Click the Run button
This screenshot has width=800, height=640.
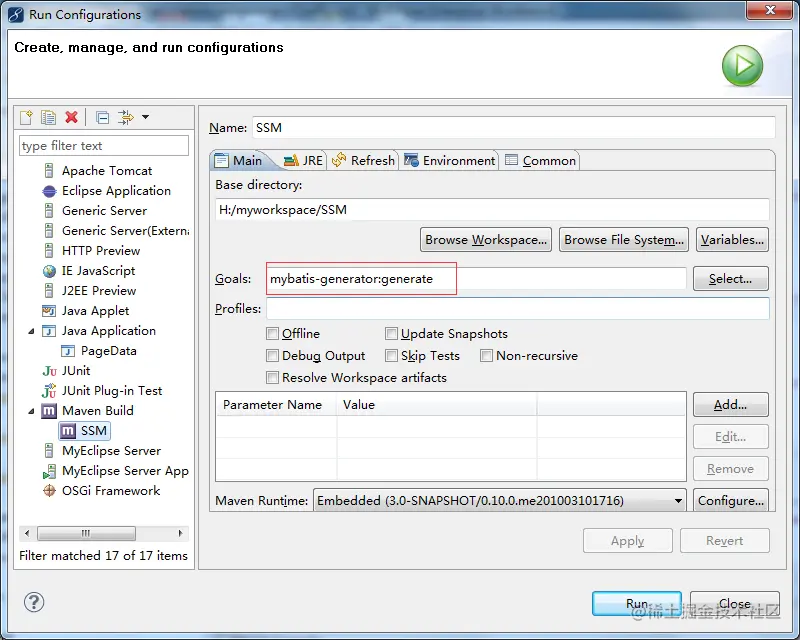(637, 604)
